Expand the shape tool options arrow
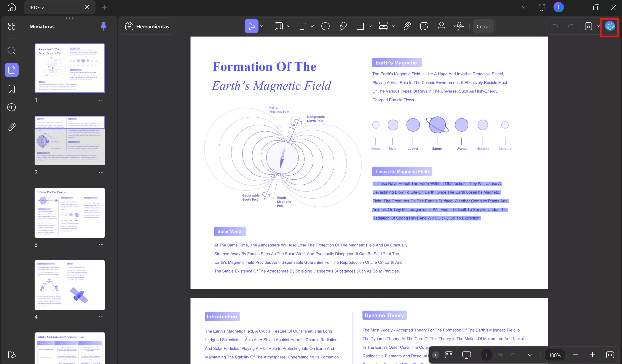 370,26
